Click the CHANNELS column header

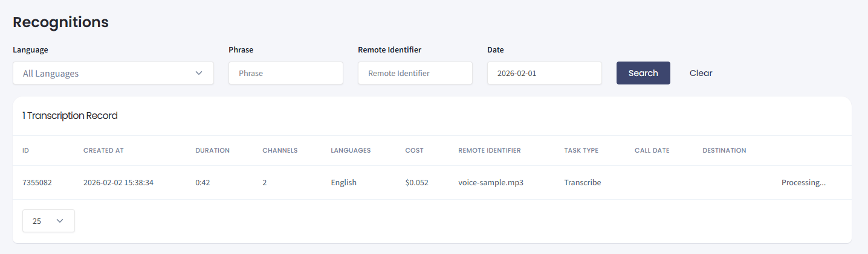[280, 150]
